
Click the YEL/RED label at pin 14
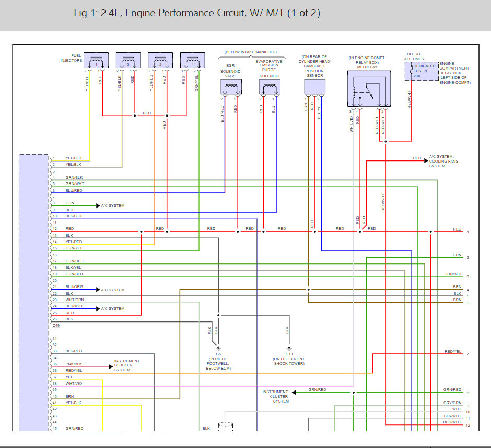[74, 242]
